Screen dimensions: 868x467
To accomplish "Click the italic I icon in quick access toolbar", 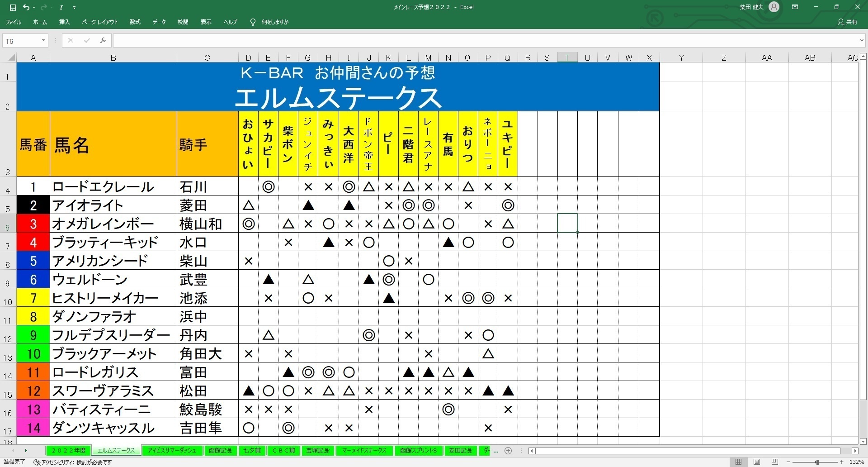I will pos(61,7).
